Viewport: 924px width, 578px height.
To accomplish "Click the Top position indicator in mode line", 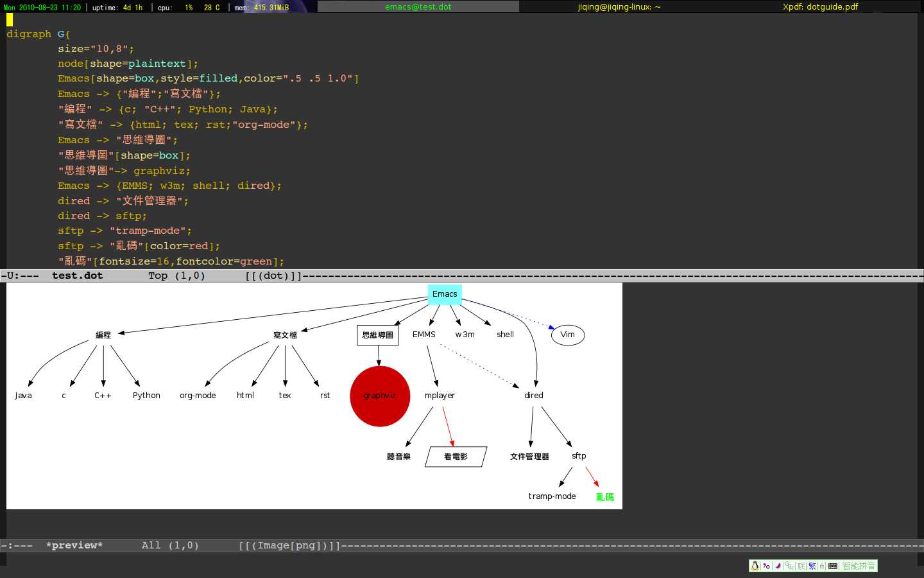I will pos(158,276).
